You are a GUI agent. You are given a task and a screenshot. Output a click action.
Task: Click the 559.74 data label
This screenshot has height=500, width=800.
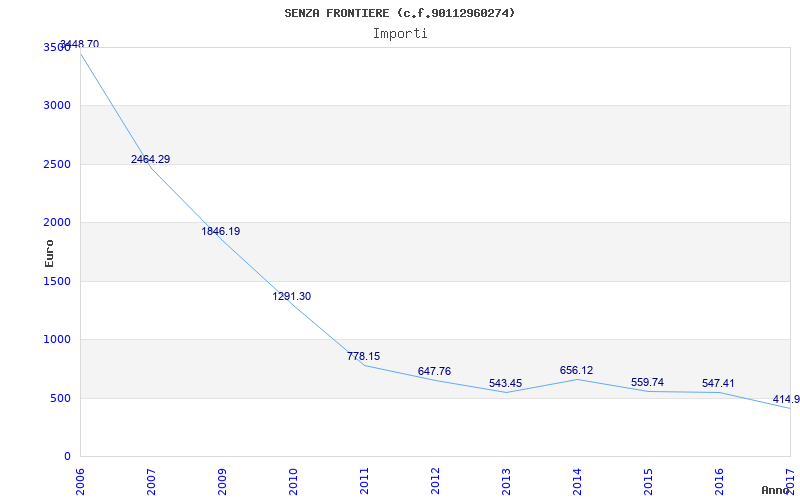[647, 382]
